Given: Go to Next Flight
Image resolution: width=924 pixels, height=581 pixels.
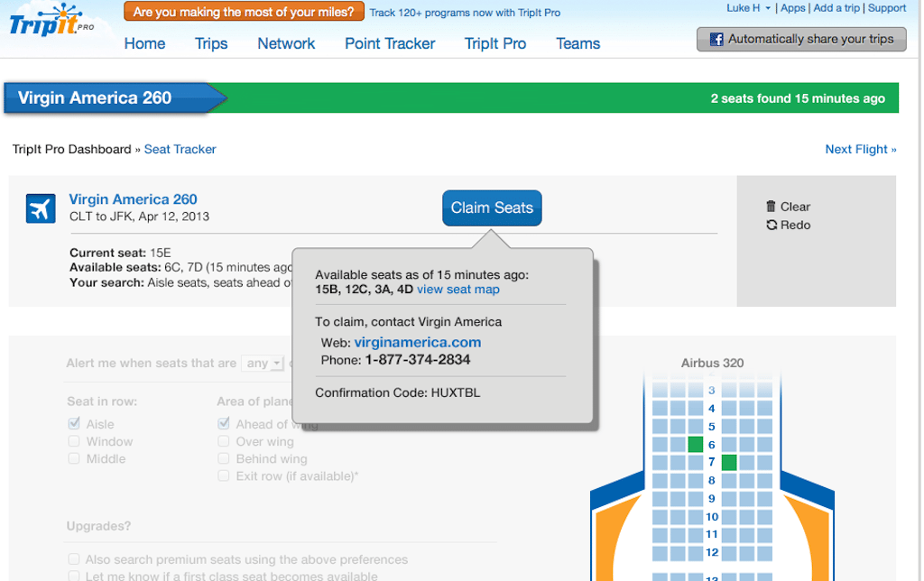Looking at the screenshot, I should click(x=860, y=149).
